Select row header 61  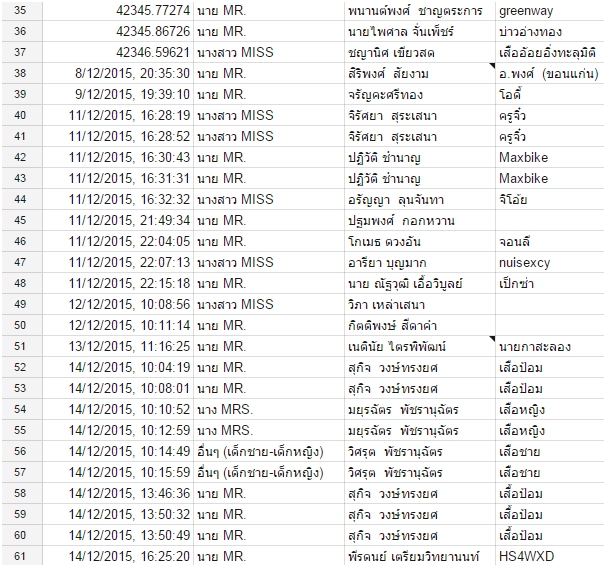[22, 556]
